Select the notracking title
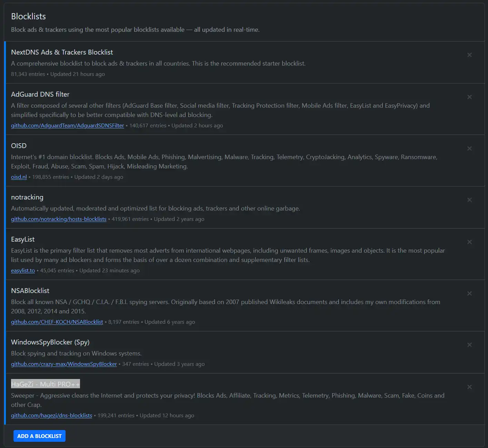The image size is (488, 448). pyautogui.click(x=27, y=197)
